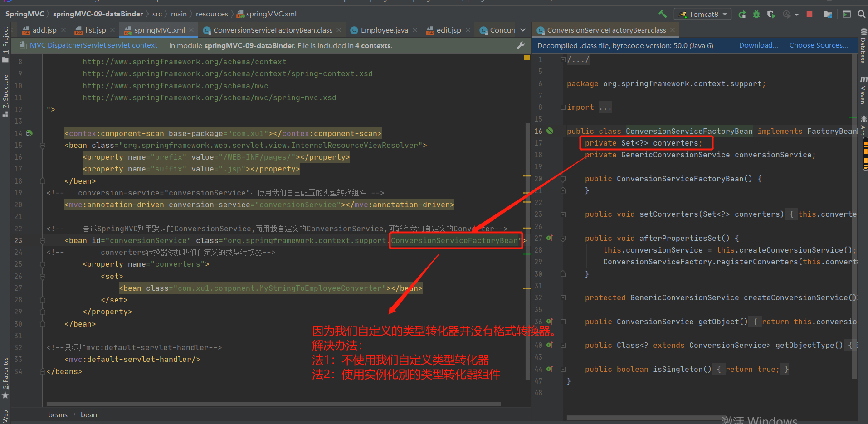Open the Tomcat8 run configuration dropdown
Screen dimensions: 868x424
tap(702, 15)
